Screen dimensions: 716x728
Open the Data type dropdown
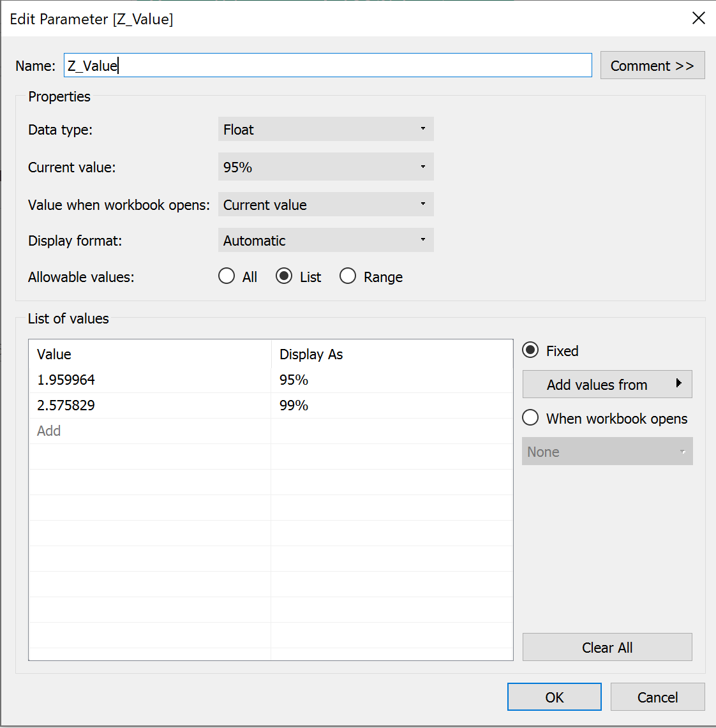pos(325,130)
